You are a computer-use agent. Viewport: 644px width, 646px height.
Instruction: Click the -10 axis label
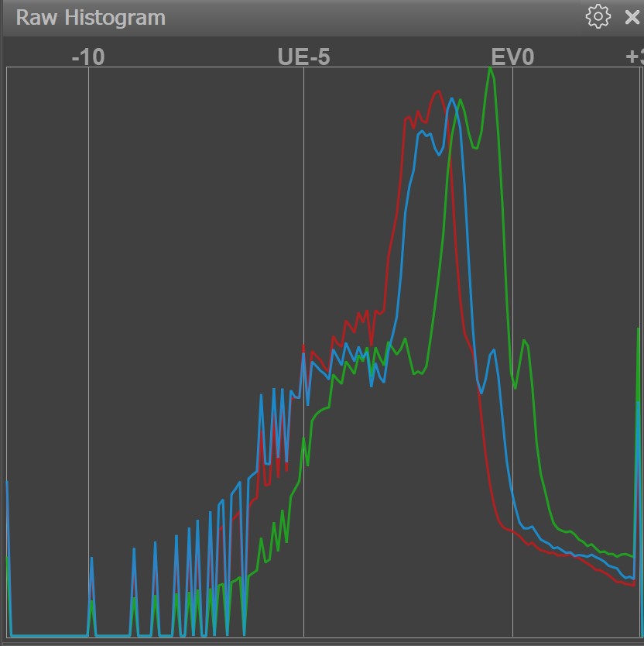[x=87, y=57]
